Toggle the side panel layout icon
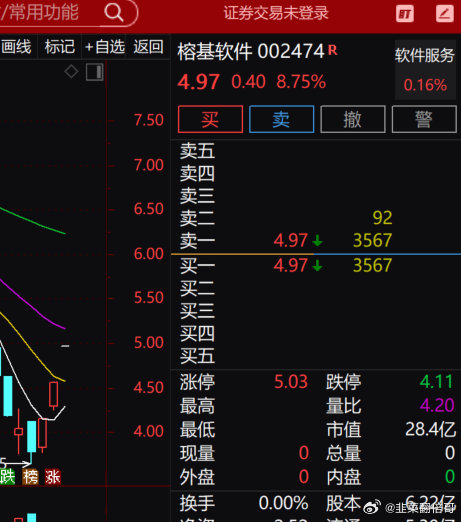The width and height of the screenshot is (461, 522). click(95, 72)
